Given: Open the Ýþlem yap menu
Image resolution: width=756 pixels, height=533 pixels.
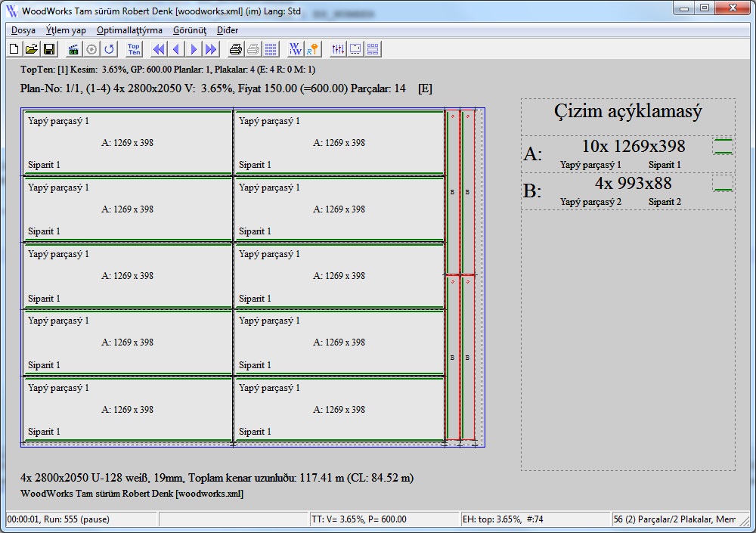Looking at the screenshot, I should click(x=66, y=30).
